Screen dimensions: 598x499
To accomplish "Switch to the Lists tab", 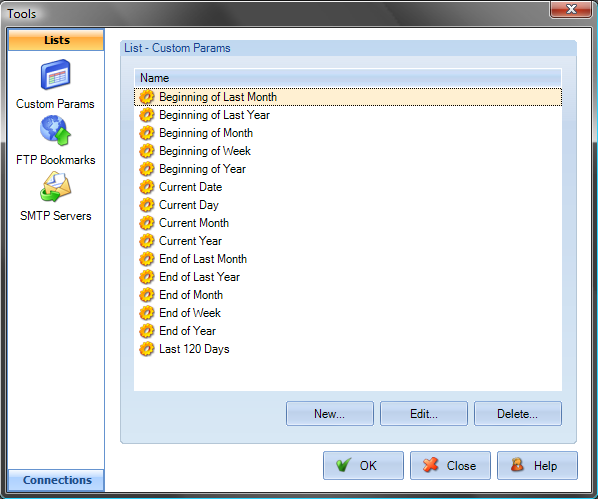I will point(56,40).
